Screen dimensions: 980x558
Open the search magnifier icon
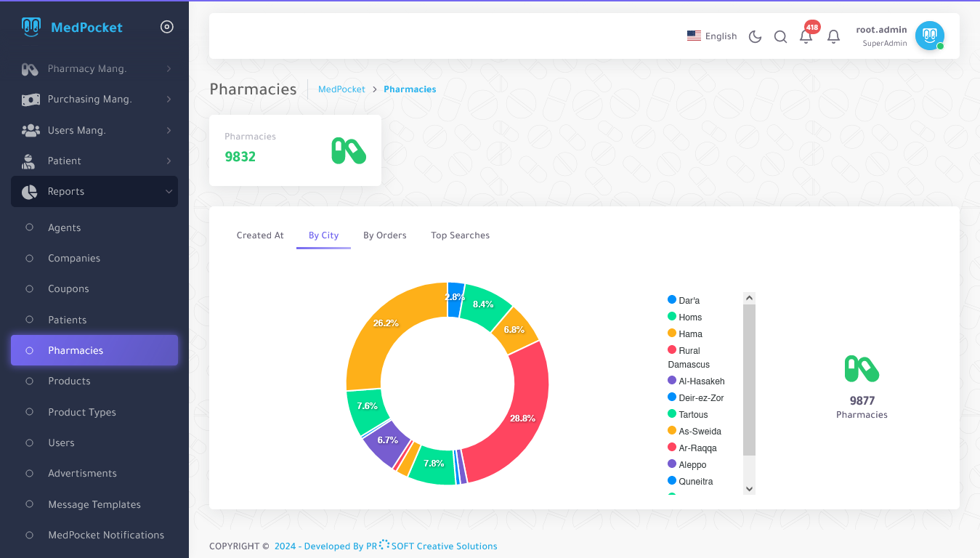tap(780, 36)
